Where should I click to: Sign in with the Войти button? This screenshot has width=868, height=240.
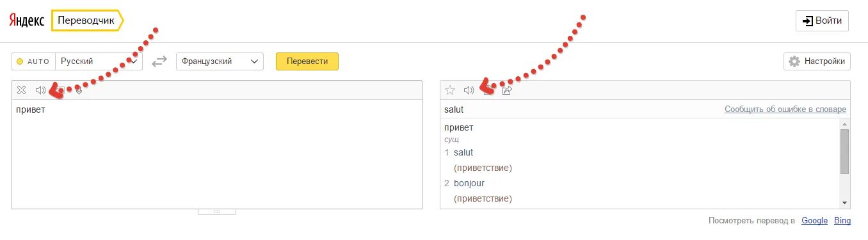click(x=823, y=20)
